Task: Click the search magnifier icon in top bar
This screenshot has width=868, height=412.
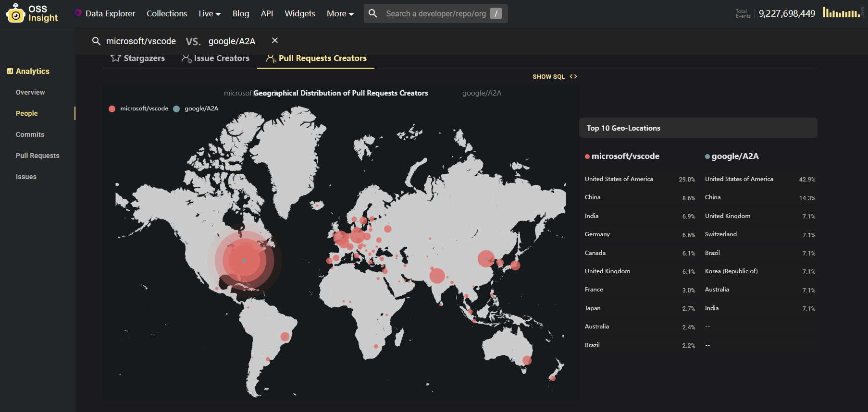Action: click(373, 13)
